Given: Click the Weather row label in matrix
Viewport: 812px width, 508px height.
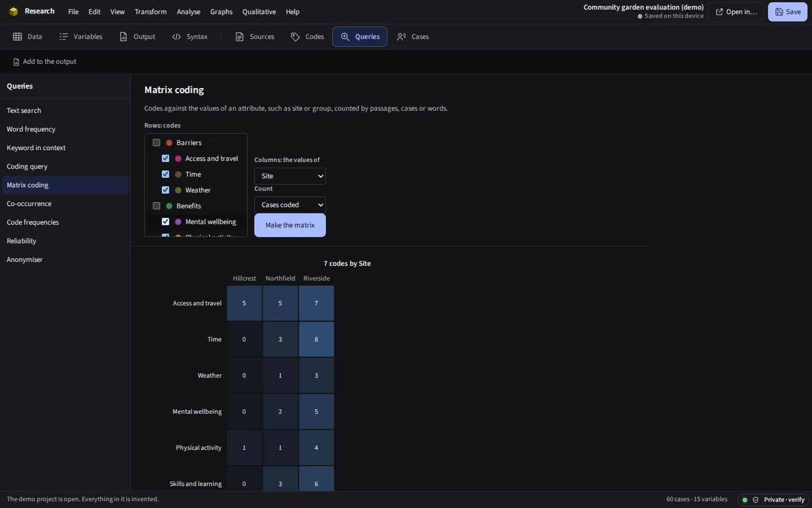Looking at the screenshot, I should (210, 375).
